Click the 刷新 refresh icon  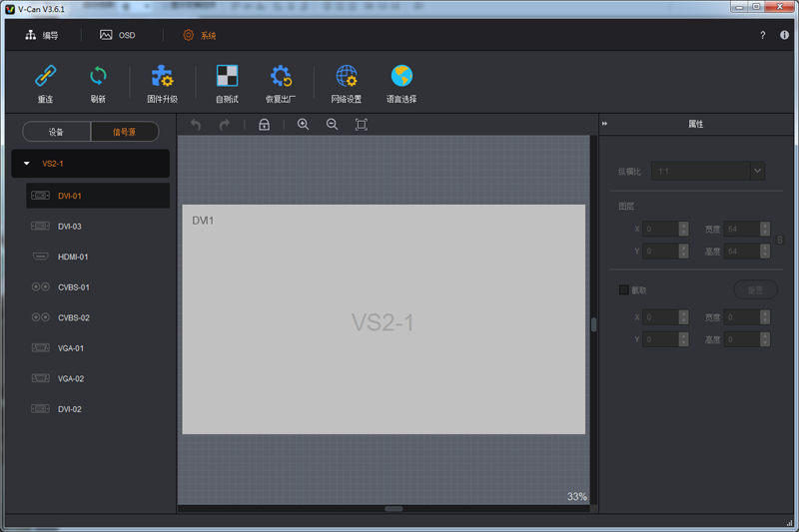98,78
